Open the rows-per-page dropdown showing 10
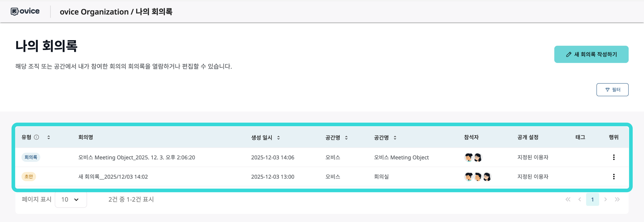The image size is (644, 222). (71, 199)
